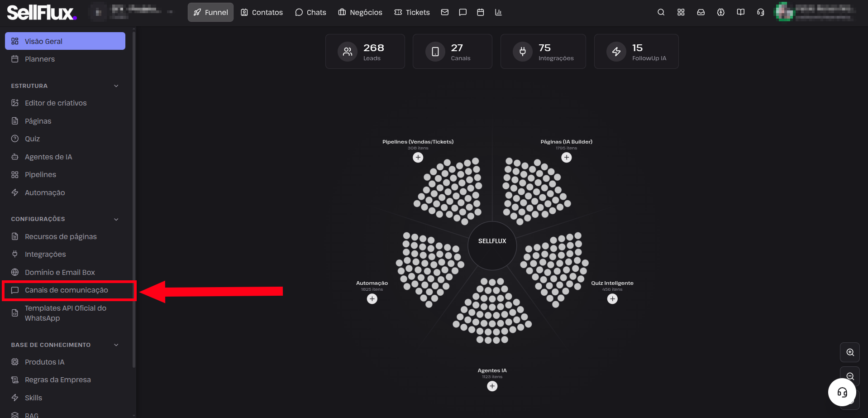Open the inbox tray icon

pyautogui.click(x=701, y=12)
